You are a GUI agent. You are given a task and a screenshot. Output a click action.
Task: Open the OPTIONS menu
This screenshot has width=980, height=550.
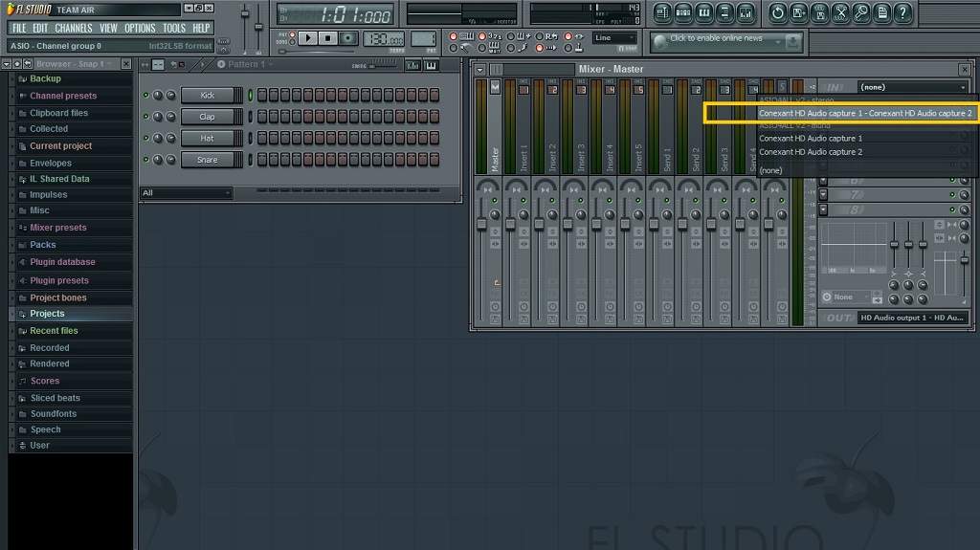[x=140, y=28]
